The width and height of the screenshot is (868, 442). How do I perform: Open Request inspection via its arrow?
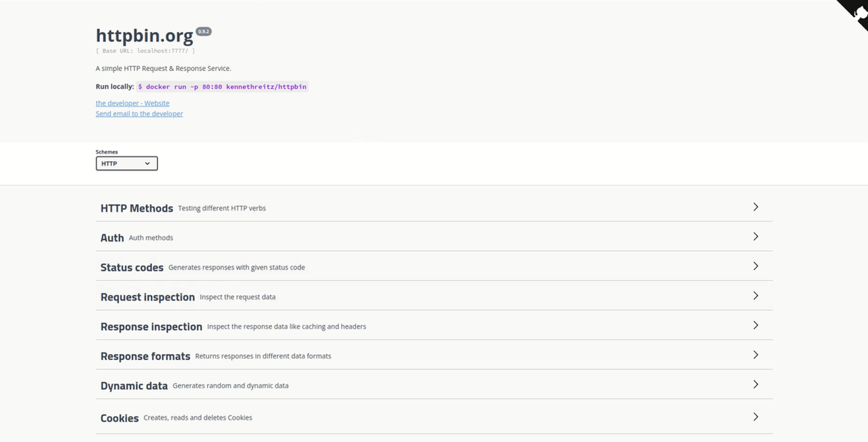point(755,296)
